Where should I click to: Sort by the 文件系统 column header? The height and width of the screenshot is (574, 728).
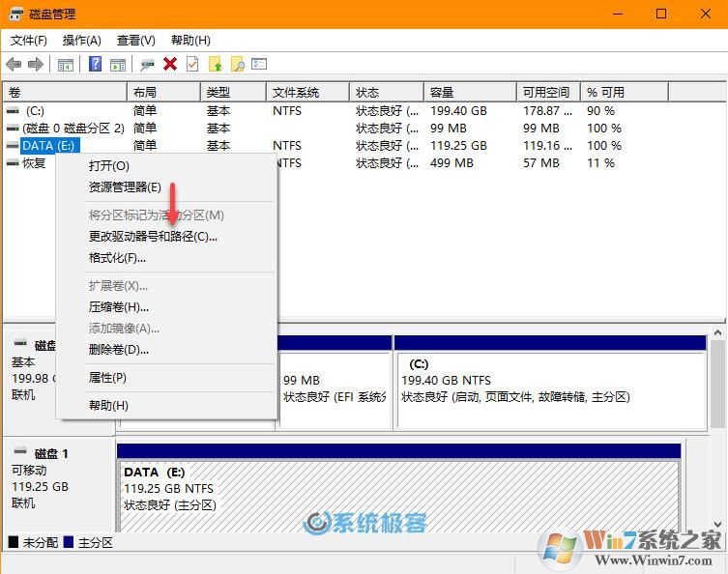tap(296, 92)
